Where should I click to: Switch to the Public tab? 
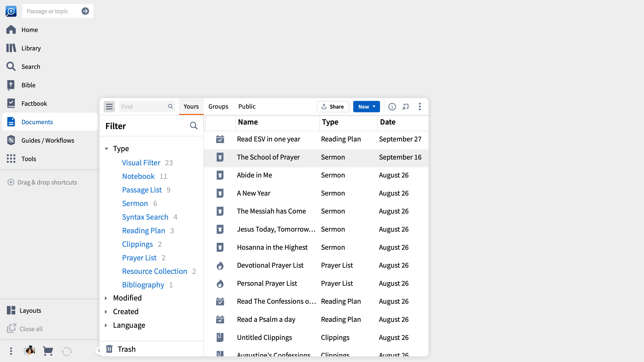pos(247,106)
